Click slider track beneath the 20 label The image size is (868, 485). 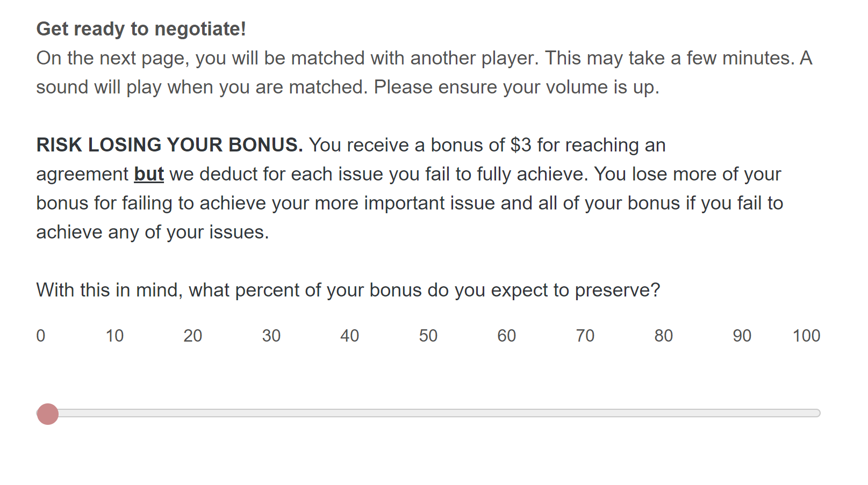[193, 413]
